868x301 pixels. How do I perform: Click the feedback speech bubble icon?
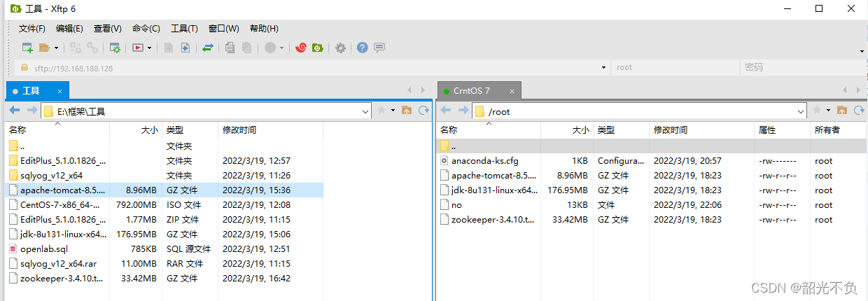point(379,48)
